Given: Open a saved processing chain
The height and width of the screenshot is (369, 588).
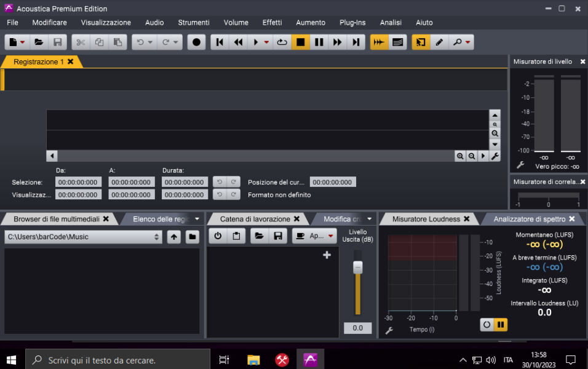Looking at the screenshot, I should (259, 236).
